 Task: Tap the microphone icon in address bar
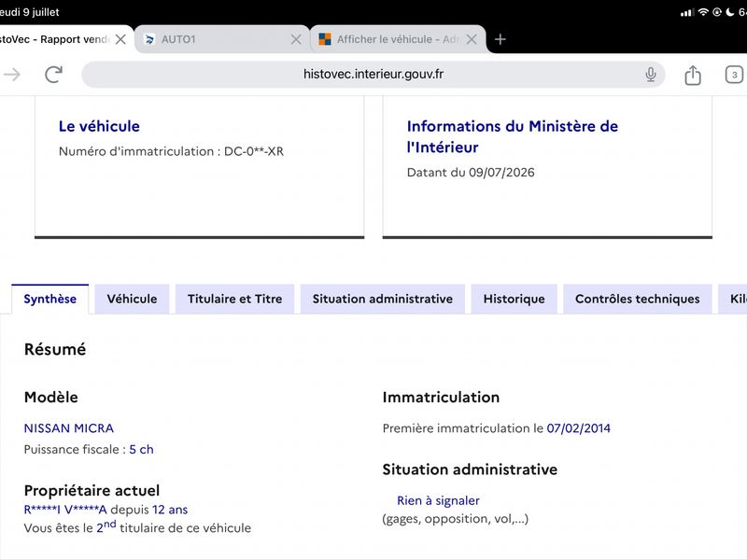(x=650, y=75)
